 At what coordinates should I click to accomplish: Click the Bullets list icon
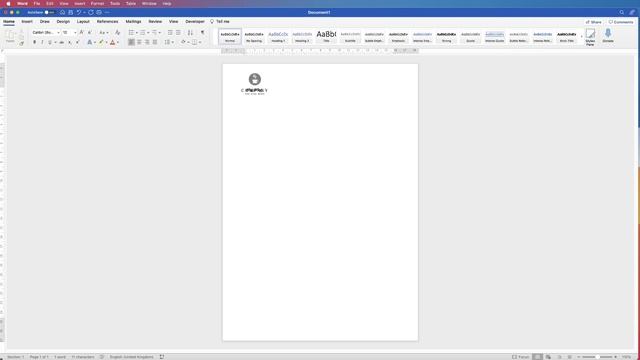131,33
